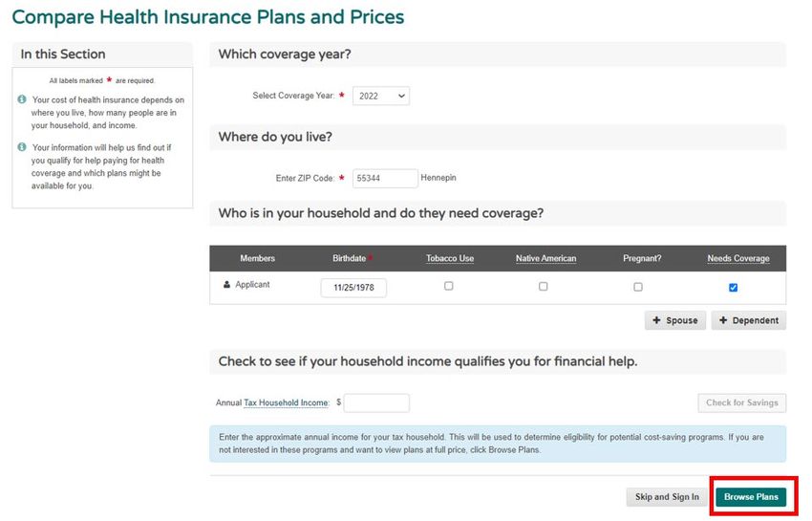Click the Annual Tax Household Income field
Image resolution: width=812 pixels, height=521 pixels.
pos(376,402)
